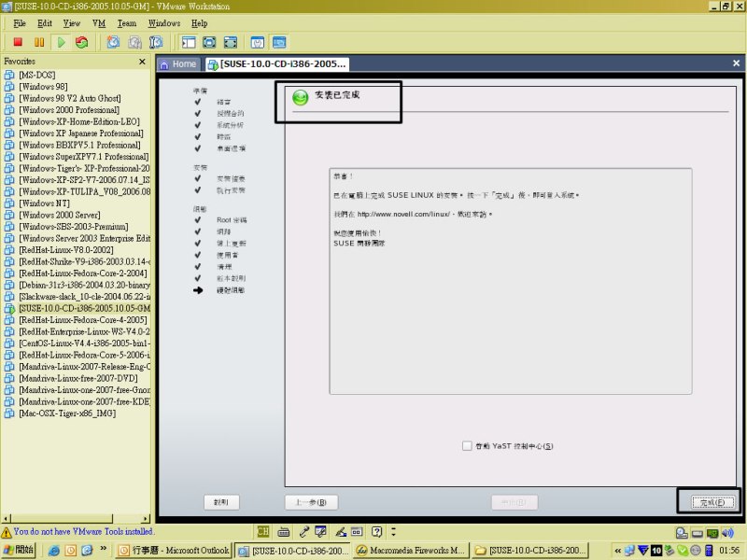Click the orange Suspend toolbar icon
This screenshot has height=560, width=747.
pos(39,42)
